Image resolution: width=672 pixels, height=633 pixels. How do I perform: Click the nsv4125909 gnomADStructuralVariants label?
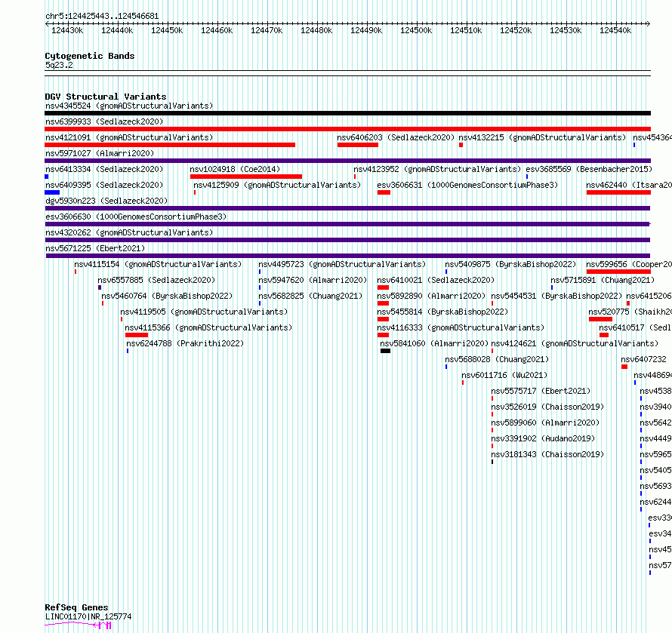277,185
